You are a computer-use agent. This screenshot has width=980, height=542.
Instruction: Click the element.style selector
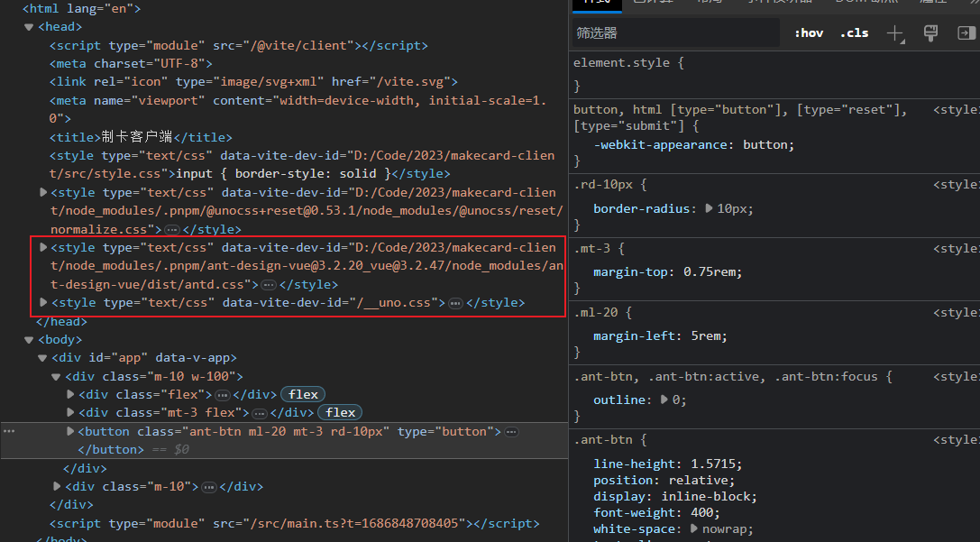(621, 62)
